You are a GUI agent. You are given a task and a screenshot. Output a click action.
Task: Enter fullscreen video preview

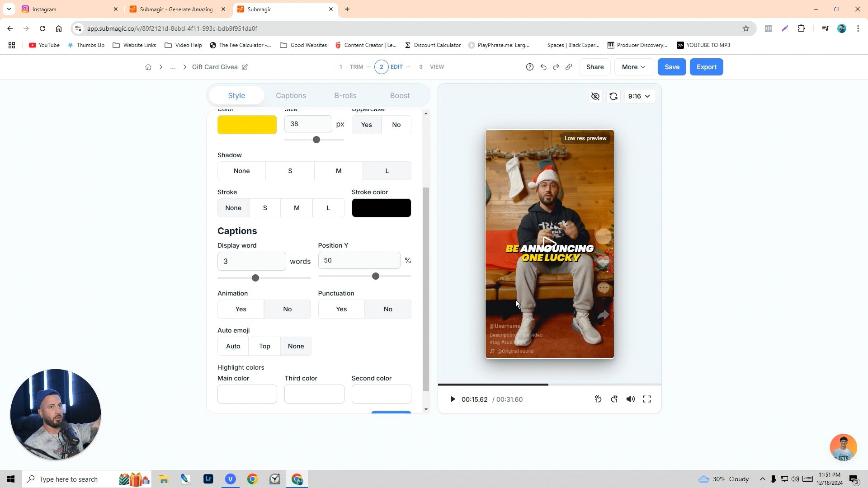pos(647,399)
